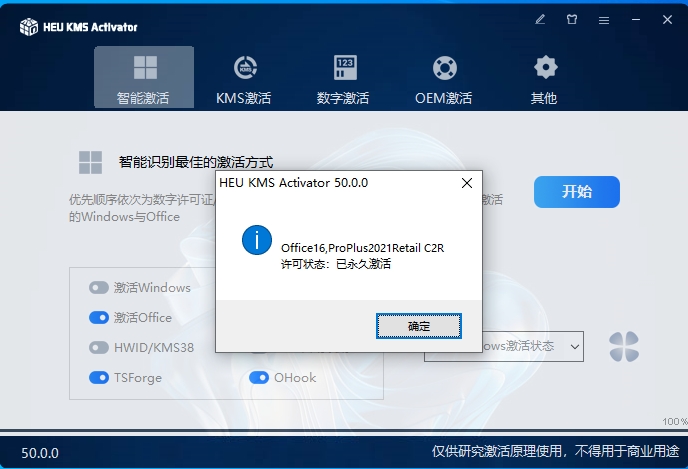Image resolution: width=688 pixels, height=469 pixels.
Task: Click the HEU KMS Activator cube logo
Action: click(x=29, y=27)
